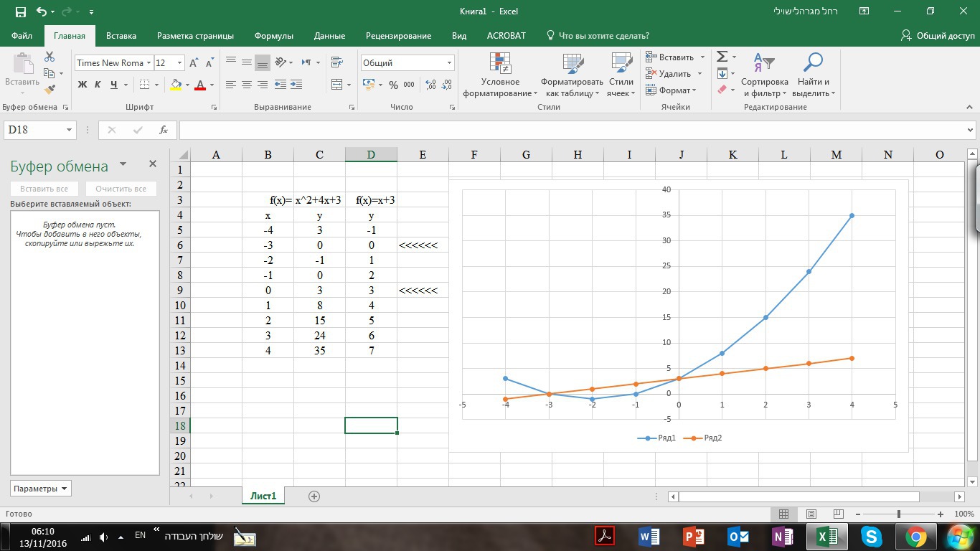Click the Increase Indent icon
This screenshot has height=551, width=980.
click(296, 85)
